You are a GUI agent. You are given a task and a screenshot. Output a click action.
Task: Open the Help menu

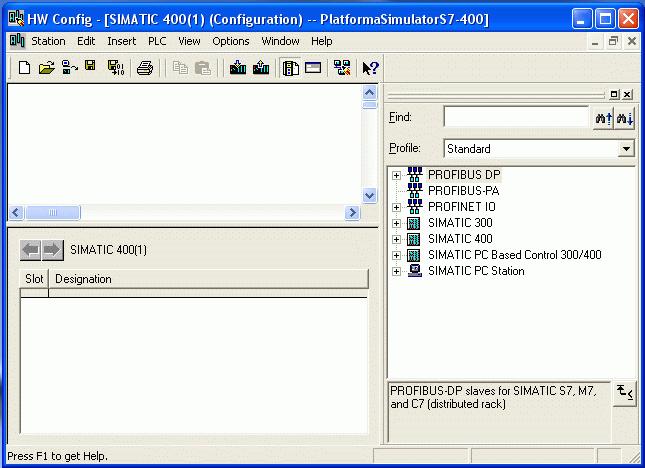pos(322,41)
